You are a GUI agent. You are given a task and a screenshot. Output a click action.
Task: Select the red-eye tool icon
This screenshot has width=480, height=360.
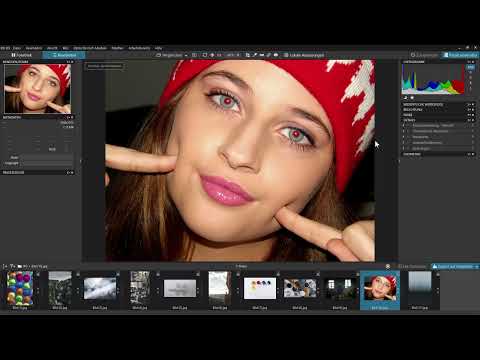(276, 55)
